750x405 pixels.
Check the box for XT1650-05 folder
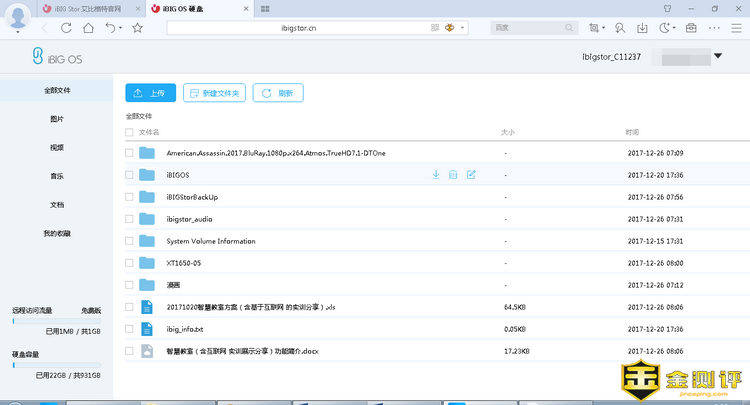click(x=129, y=263)
